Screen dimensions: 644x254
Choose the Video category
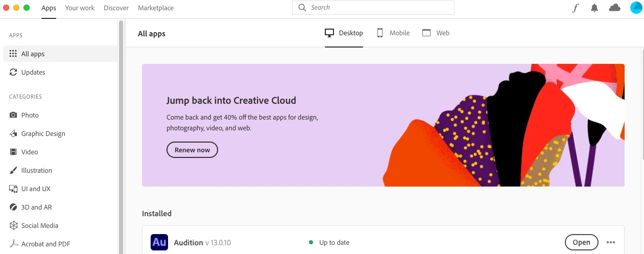pyautogui.click(x=60, y=152)
